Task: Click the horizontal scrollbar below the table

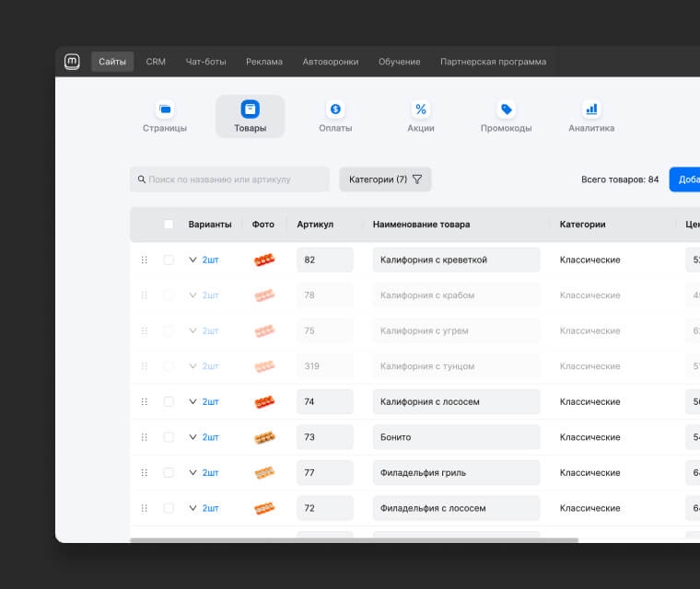Action: tap(355, 540)
